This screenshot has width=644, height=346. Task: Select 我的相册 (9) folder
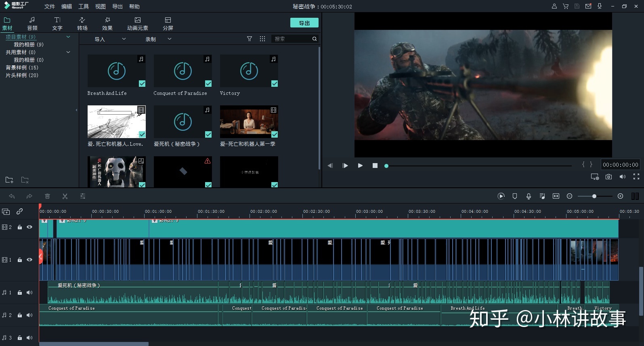pyautogui.click(x=29, y=44)
